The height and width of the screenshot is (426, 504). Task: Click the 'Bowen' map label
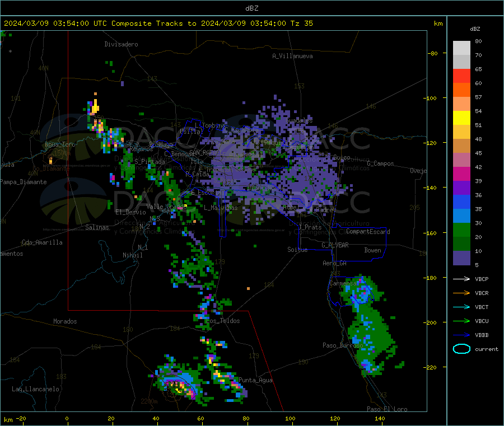coord(372,250)
